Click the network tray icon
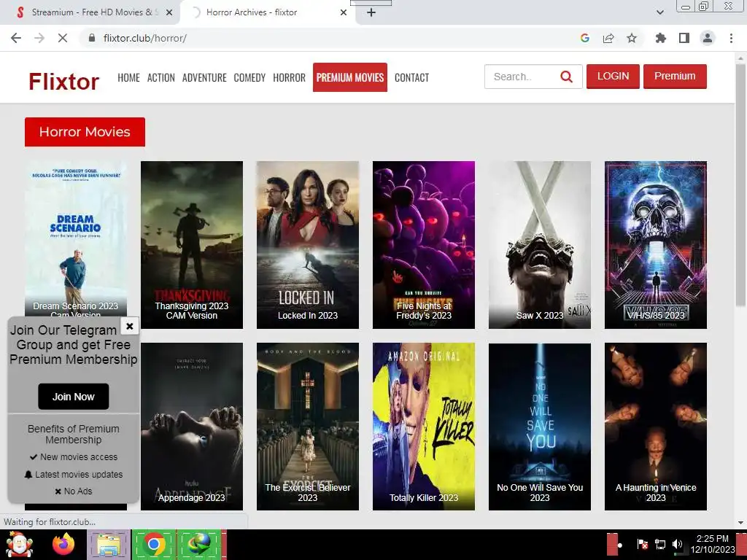This screenshot has height=560, width=747. point(659,544)
